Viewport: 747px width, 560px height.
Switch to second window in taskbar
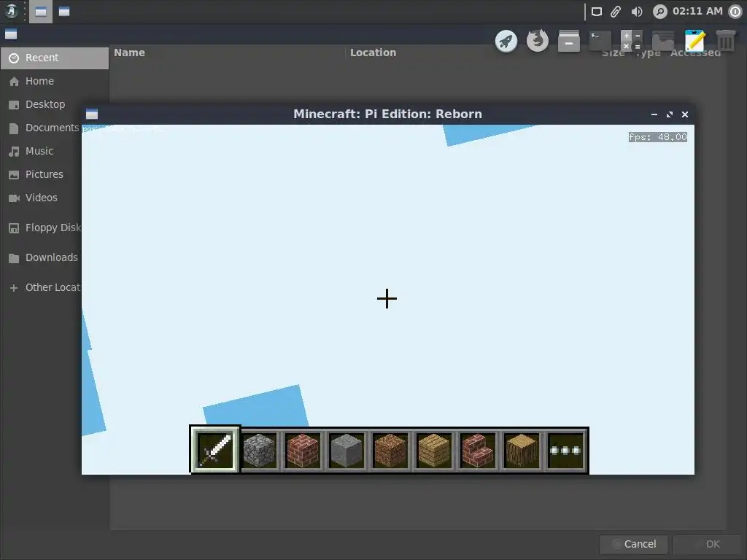(64, 12)
